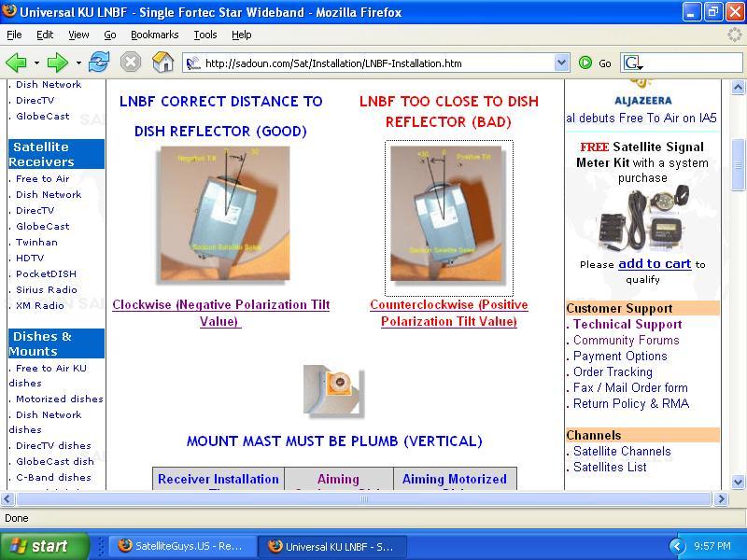Expand the address bar URL dropdown
This screenshot has width=747, height=560.
tap(562, 63)
